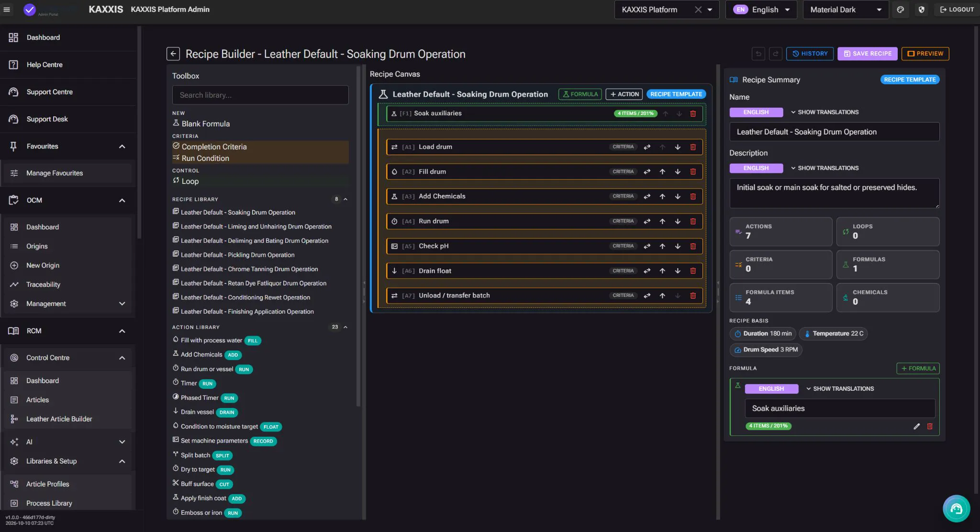Collapse the Action Library section
Screen dimensions: 980x532
coord(345,327)
